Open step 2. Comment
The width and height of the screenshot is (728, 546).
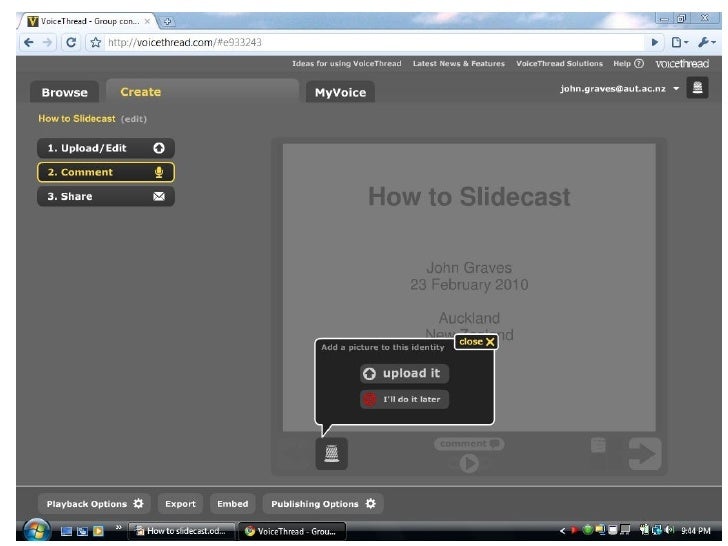click(x=106, y=172)
